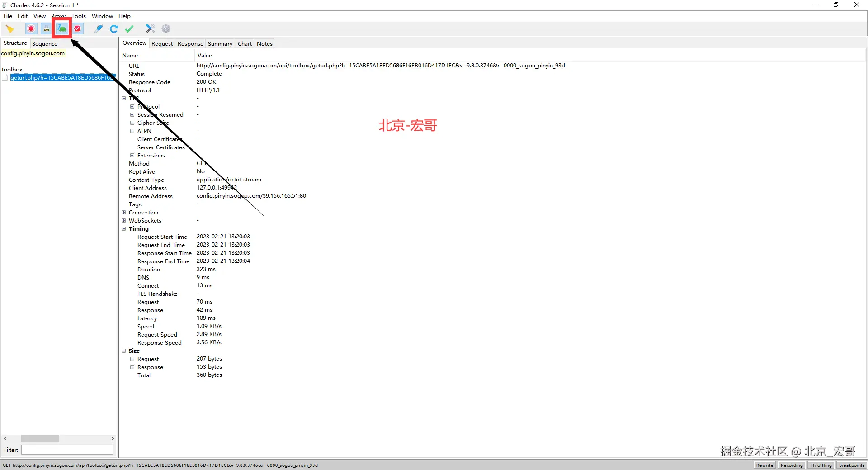This screenshot has width=868, height=470.
Task: Expand the Request size row
Action: click(x=132, y=359)
